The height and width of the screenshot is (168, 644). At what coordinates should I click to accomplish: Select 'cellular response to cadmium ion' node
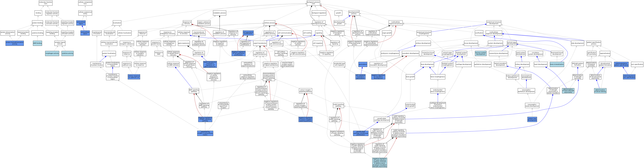pos(134,77)
